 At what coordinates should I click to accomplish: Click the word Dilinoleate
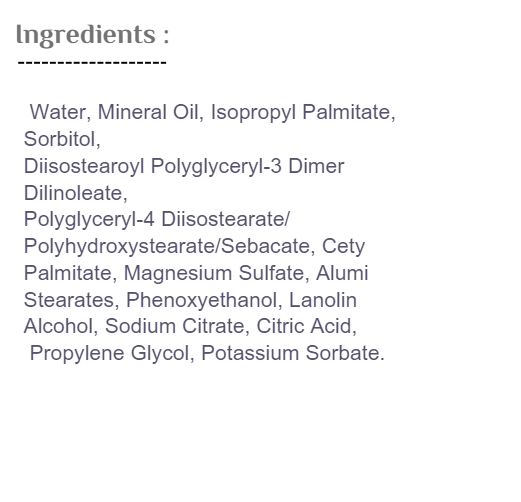75,193
